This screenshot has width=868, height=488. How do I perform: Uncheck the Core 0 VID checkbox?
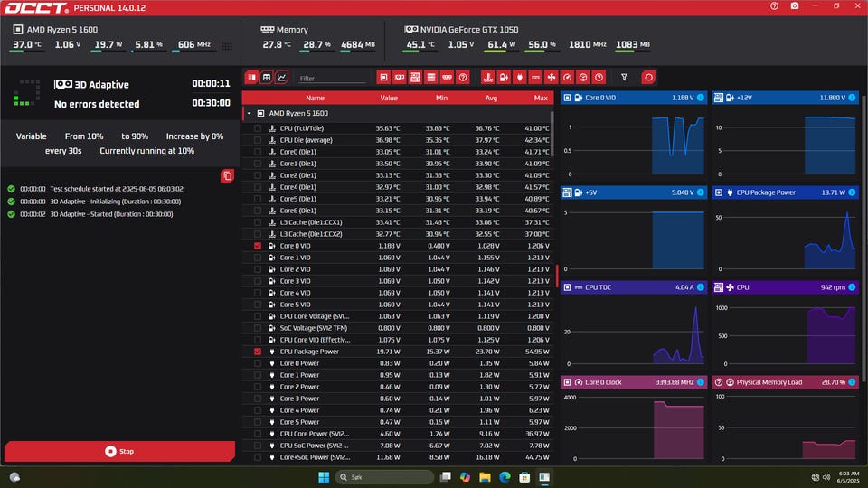coord(258,246)
